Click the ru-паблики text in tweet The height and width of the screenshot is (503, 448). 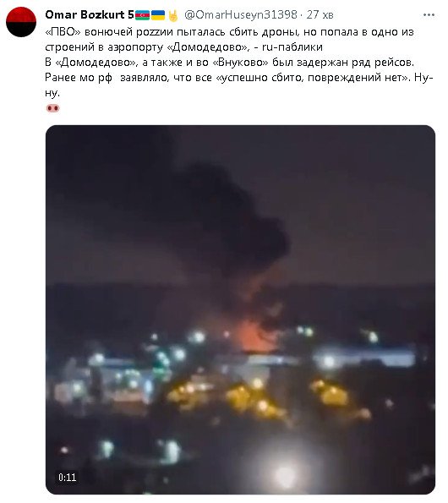pos(292,47)
